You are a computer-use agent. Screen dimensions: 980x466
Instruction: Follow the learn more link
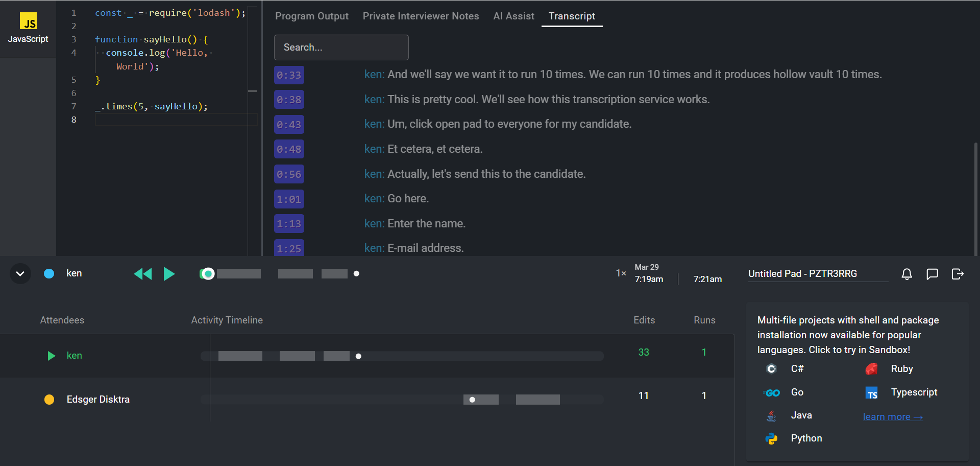click(x=892, y=417)
